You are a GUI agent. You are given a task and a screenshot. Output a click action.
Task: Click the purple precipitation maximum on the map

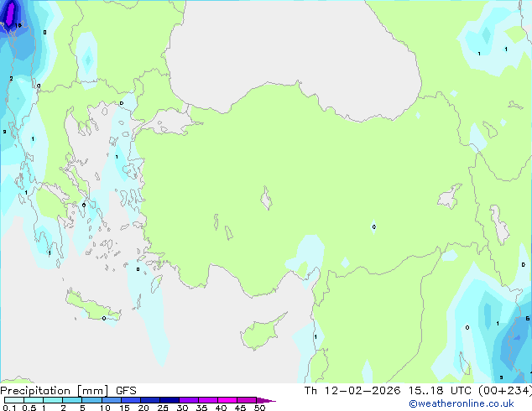(11, 13)
